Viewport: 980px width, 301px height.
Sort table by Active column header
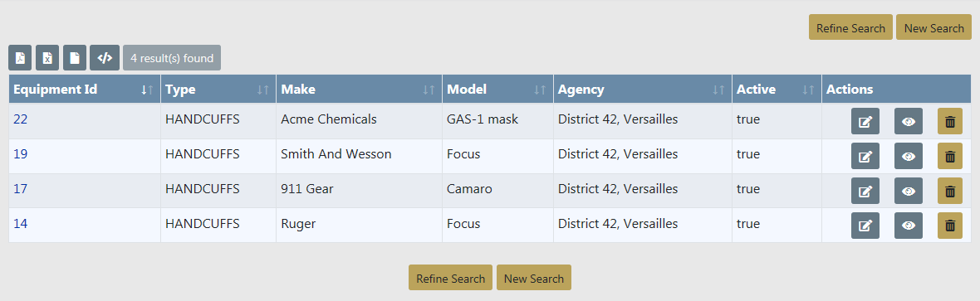[777, 90]
